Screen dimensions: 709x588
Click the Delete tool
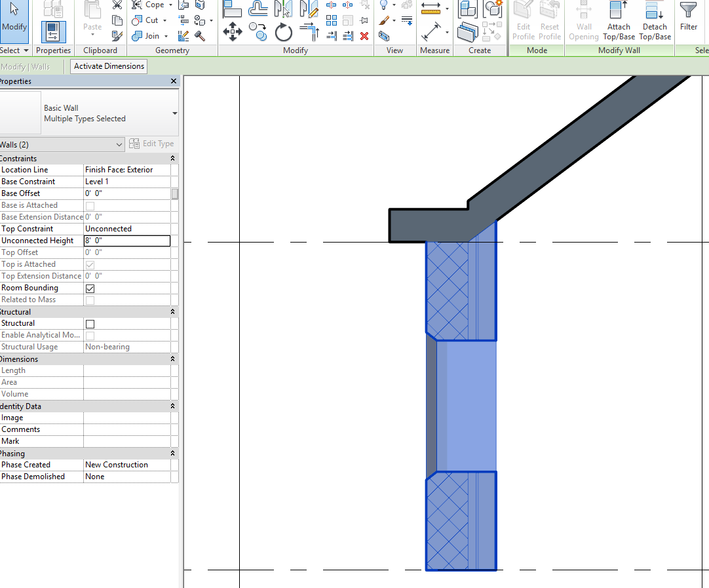point(364,36)
